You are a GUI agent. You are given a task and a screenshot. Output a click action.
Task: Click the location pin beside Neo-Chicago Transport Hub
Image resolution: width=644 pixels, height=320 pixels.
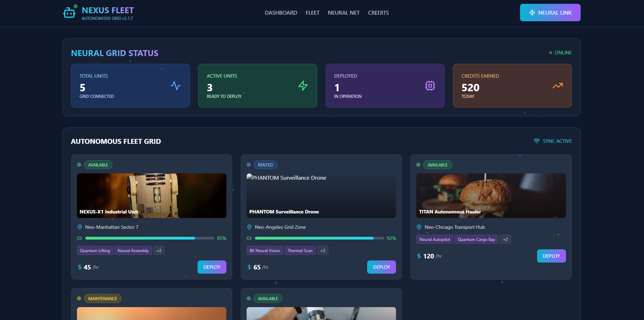[419, 227]
